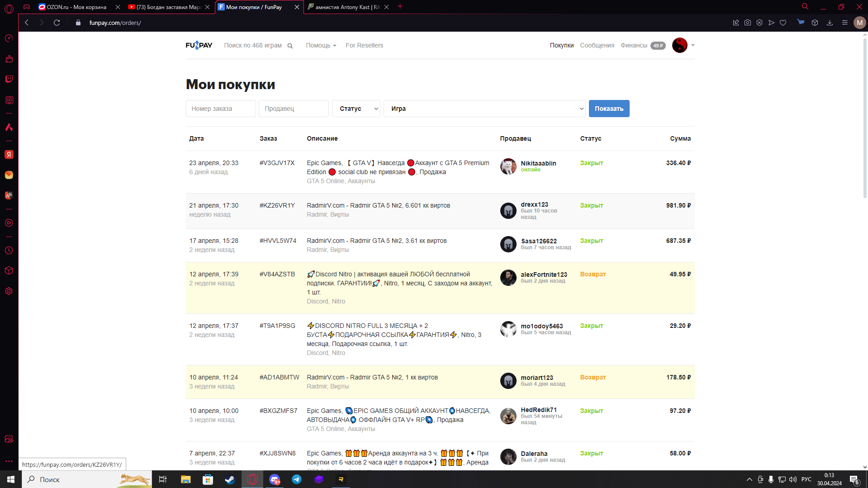Click the pin-edit icon in address bar
Viewport: 868px width, 488px height.
(x=736, y=23)
